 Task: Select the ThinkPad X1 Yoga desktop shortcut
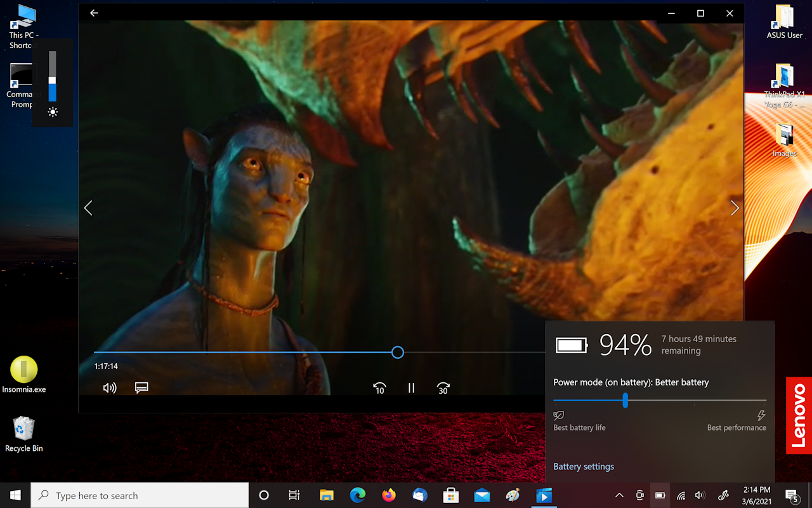pyautogui.click(x=785, y=86)
